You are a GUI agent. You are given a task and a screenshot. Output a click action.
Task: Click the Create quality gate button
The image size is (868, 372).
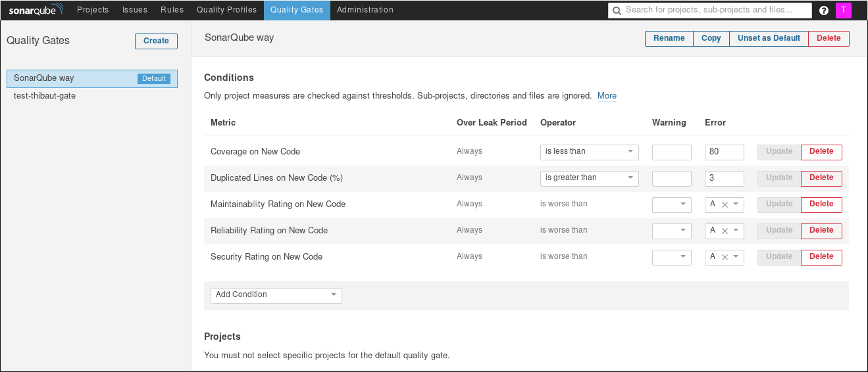[156, 41]
